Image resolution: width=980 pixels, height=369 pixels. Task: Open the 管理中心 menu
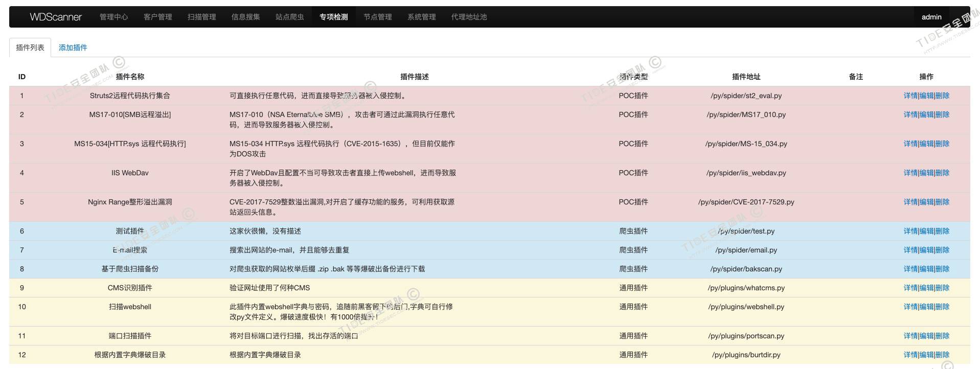click(x=113, y=17)
